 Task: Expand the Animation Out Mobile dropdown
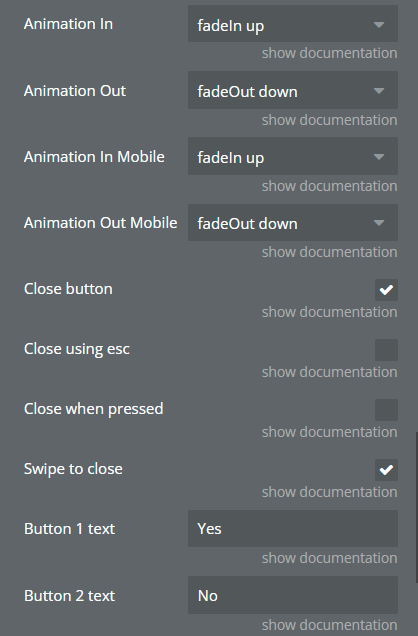(x=293, y=222)
